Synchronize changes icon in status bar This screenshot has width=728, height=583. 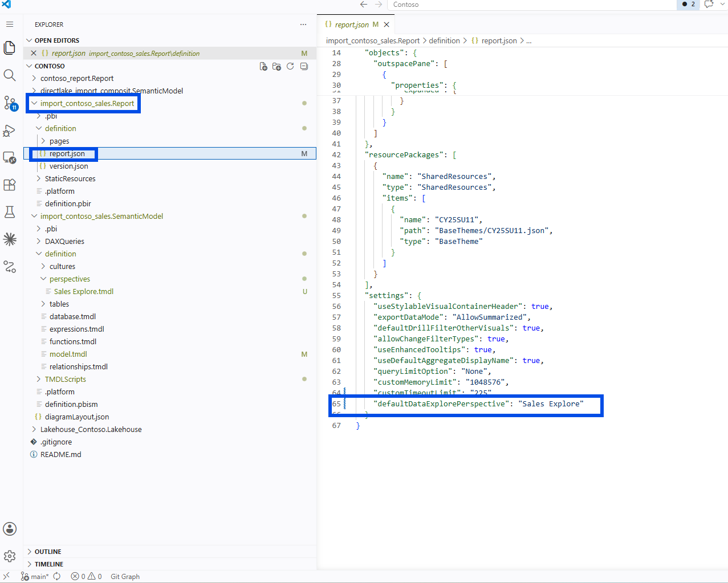[57, 576]
